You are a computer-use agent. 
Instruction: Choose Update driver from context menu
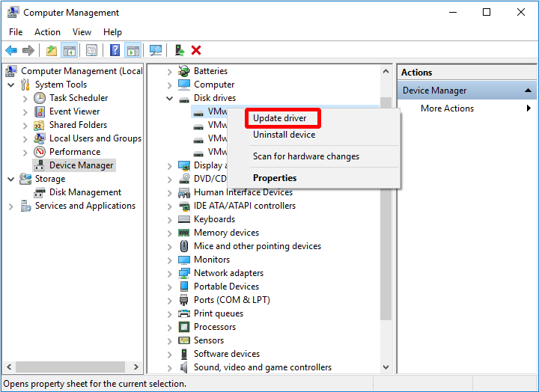coord(279,118)
